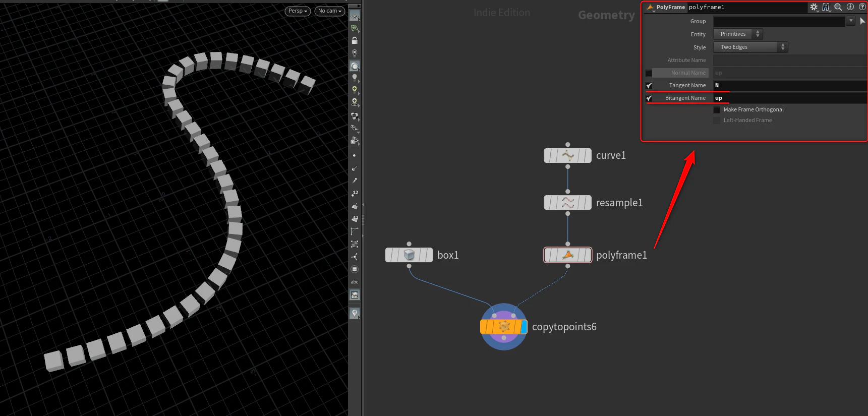Click the copytopoints6 node label
This screenshot has width=868, height=416.
(x=564, y=327)
